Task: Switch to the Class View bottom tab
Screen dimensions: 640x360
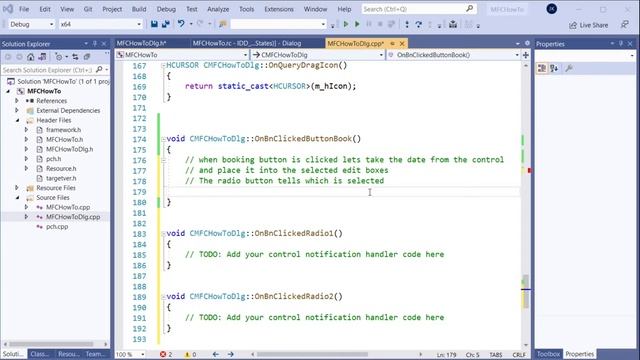Action: [40, 354]
